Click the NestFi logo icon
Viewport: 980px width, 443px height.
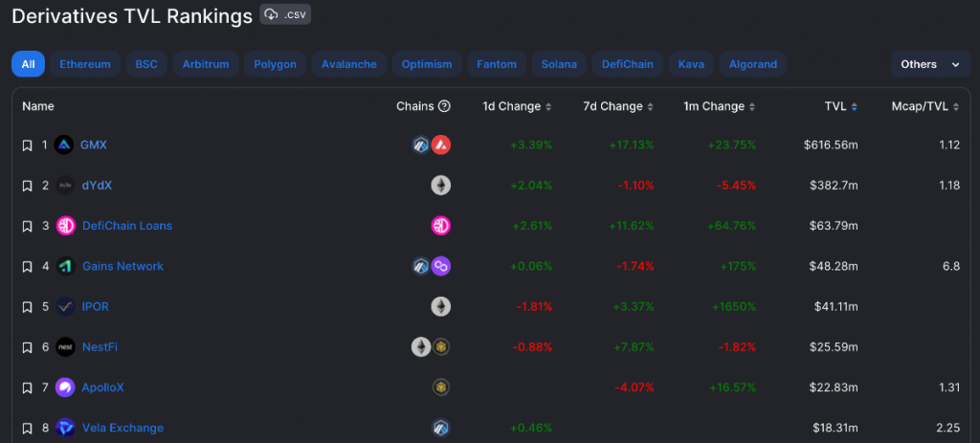click(66, 347)
